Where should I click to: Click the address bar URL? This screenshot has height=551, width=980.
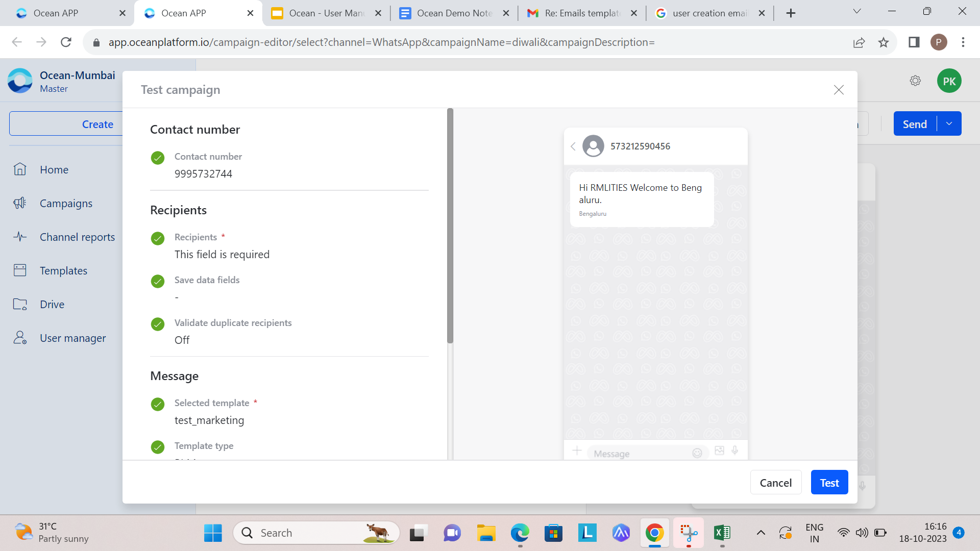[x=381, y=42]
